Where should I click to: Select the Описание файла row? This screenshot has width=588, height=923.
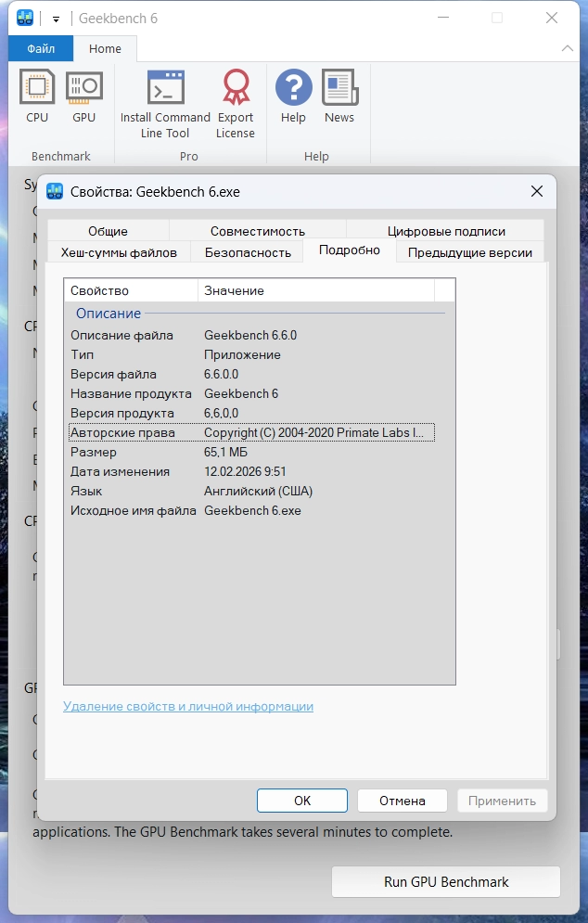click(252, 335)
